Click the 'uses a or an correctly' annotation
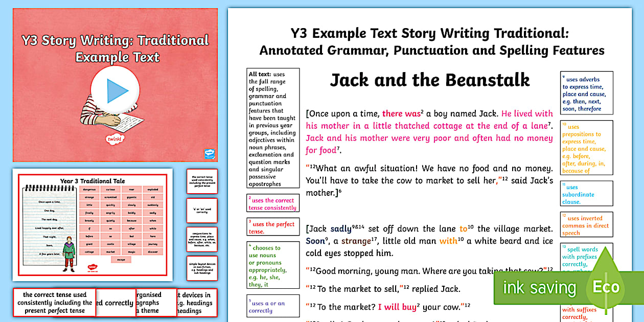Image resolution: width=644 pixels, height=322 pixels. (x=273, y=305)
